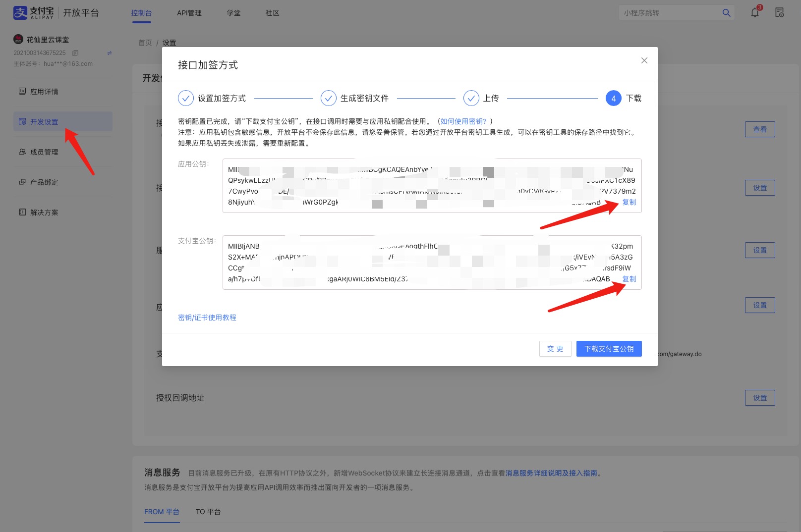Click the 花仙里云课堂 app avatar icon
Screen dimensions: 801x532
click(x=18, y=39)
